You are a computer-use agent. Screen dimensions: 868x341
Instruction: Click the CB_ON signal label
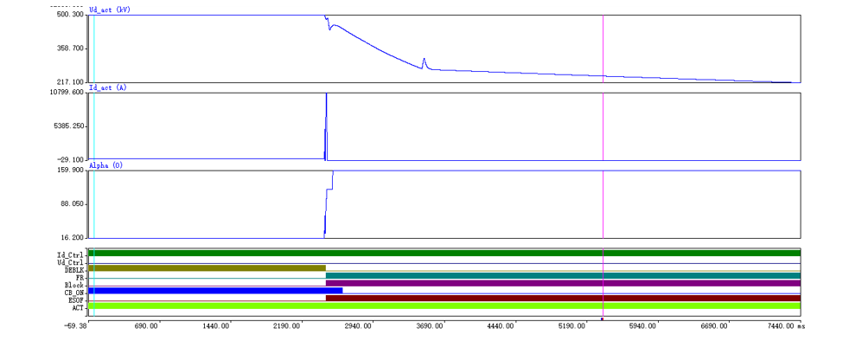[73, 293]
